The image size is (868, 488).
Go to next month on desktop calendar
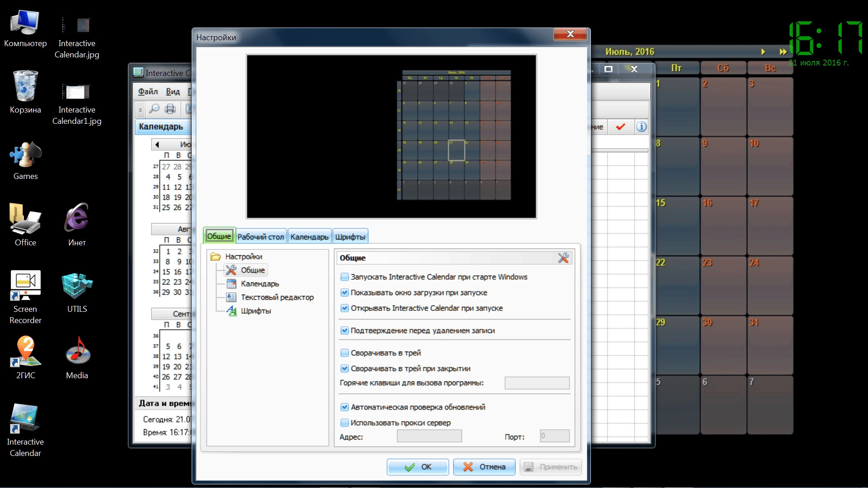(763, 52)
